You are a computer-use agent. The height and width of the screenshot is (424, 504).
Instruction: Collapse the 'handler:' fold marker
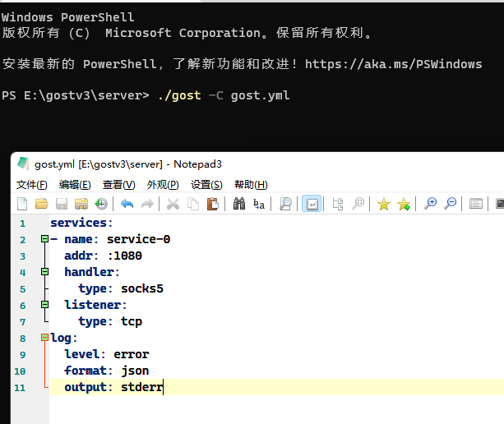coord(45,272)
